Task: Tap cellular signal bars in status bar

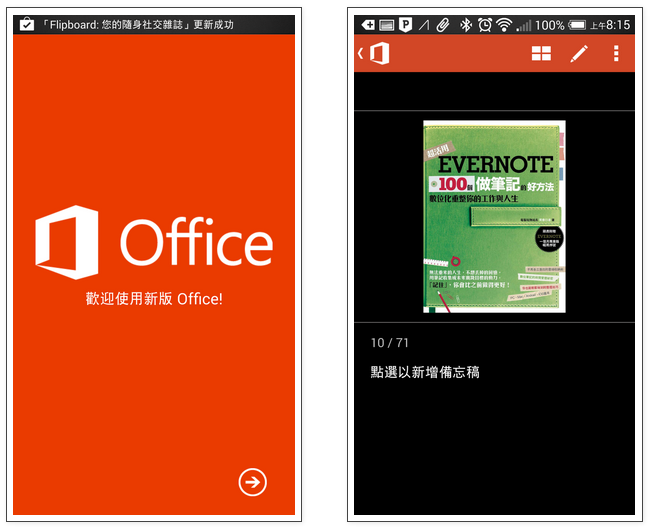Action: (524, 26)
